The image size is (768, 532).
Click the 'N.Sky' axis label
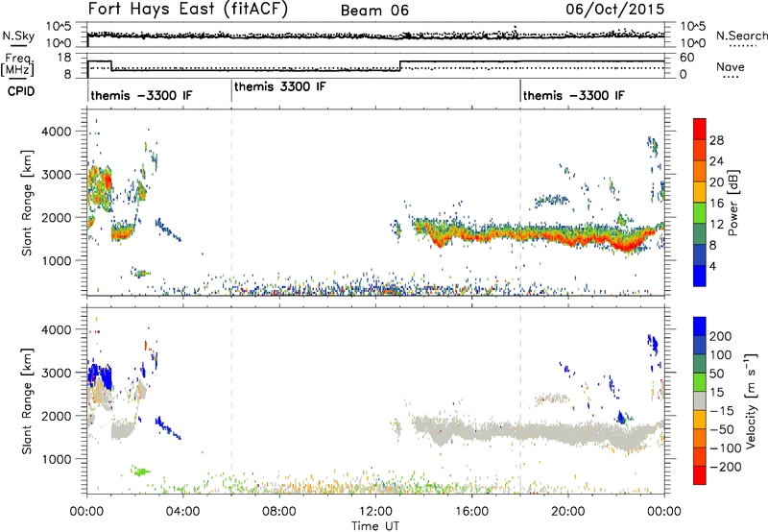18,36
